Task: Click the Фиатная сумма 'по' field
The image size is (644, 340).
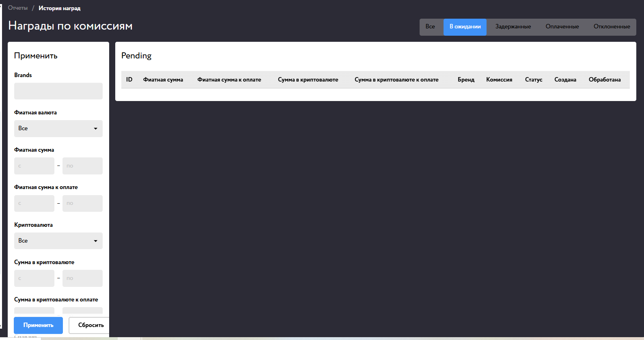Action: click(82, 166)
